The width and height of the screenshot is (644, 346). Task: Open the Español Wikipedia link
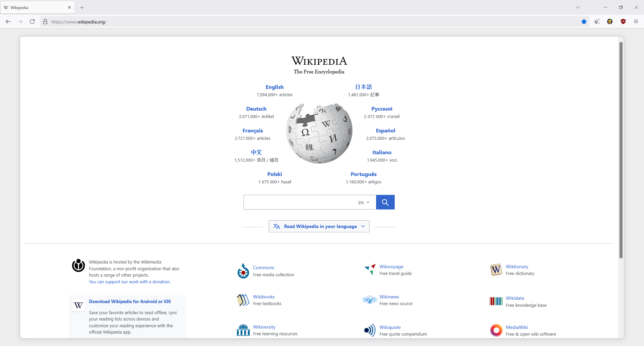[385, 130]
